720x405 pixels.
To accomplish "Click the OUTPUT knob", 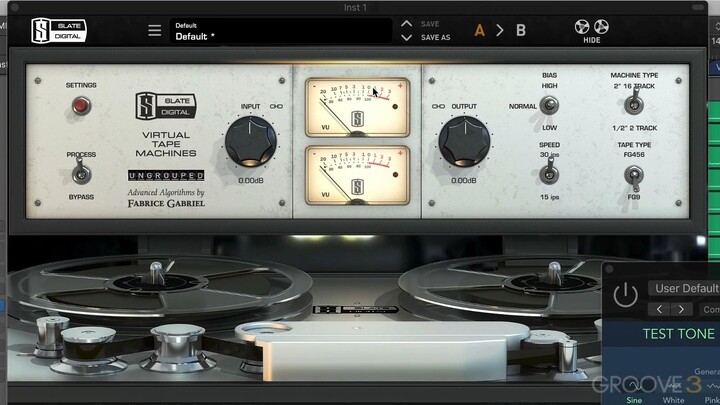I will 464,141.
